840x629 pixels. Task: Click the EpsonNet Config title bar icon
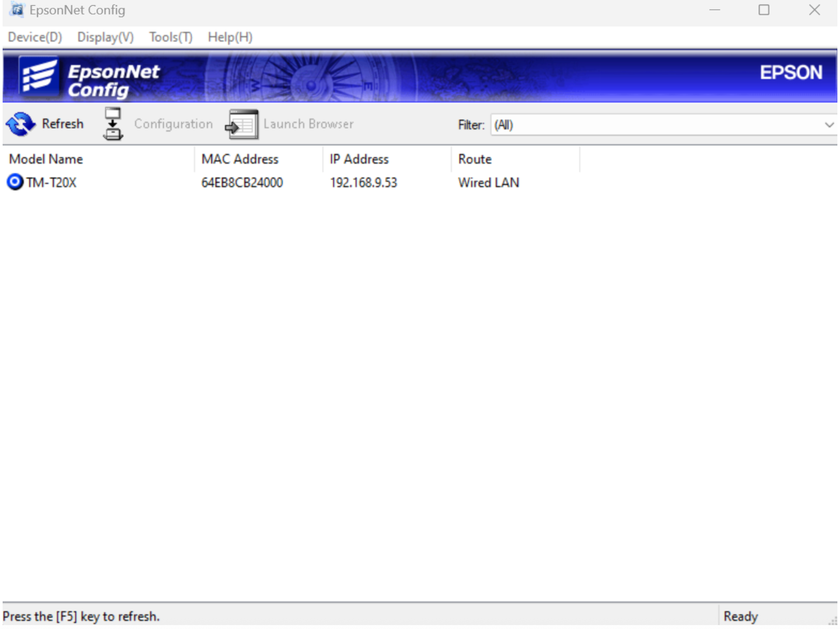[17, 10]
